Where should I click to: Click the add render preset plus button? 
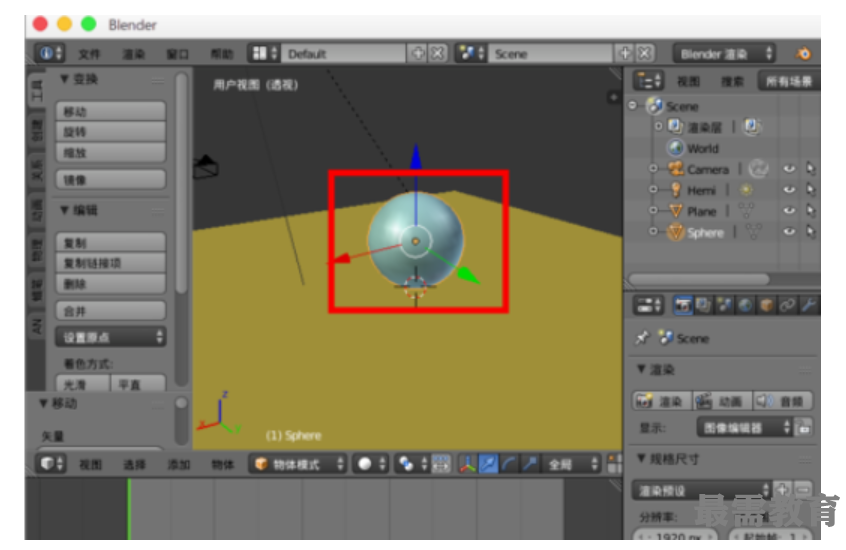[x=783, y=490]
